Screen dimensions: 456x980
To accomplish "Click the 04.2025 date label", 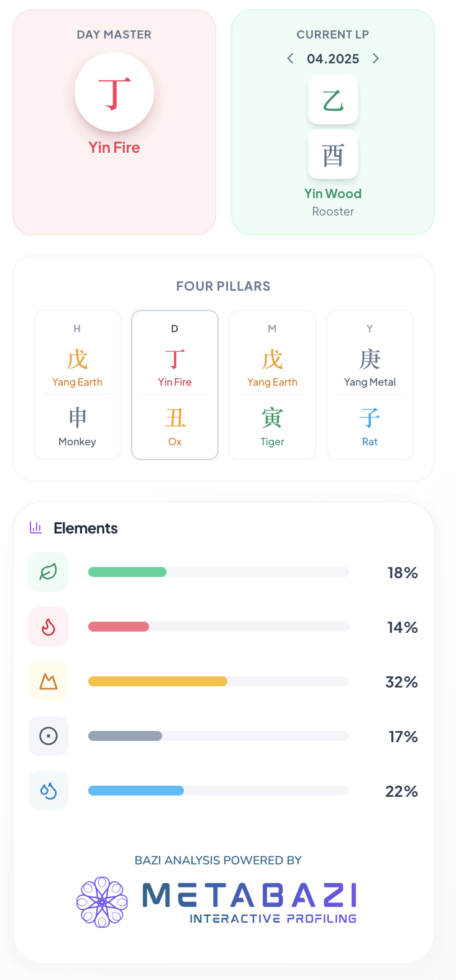I will pyautogui.click(x=333, y=59).
